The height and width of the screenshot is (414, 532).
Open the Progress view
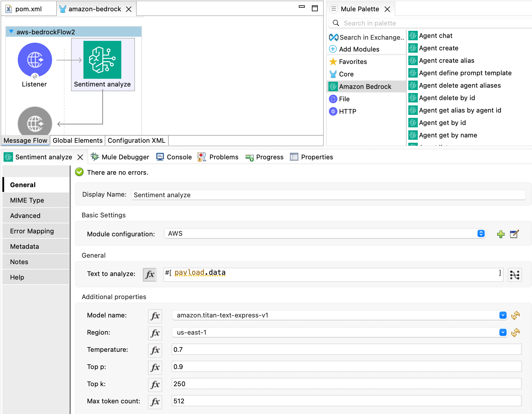[264, 157]
